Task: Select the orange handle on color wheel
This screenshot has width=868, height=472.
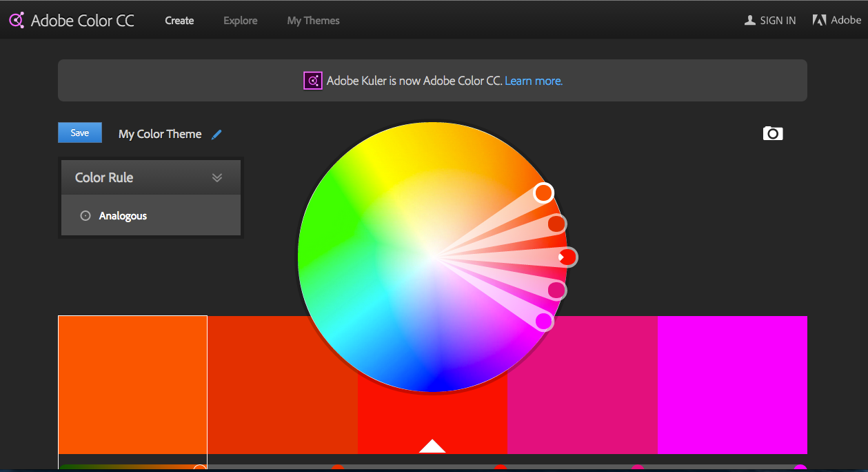Action: 544,193
